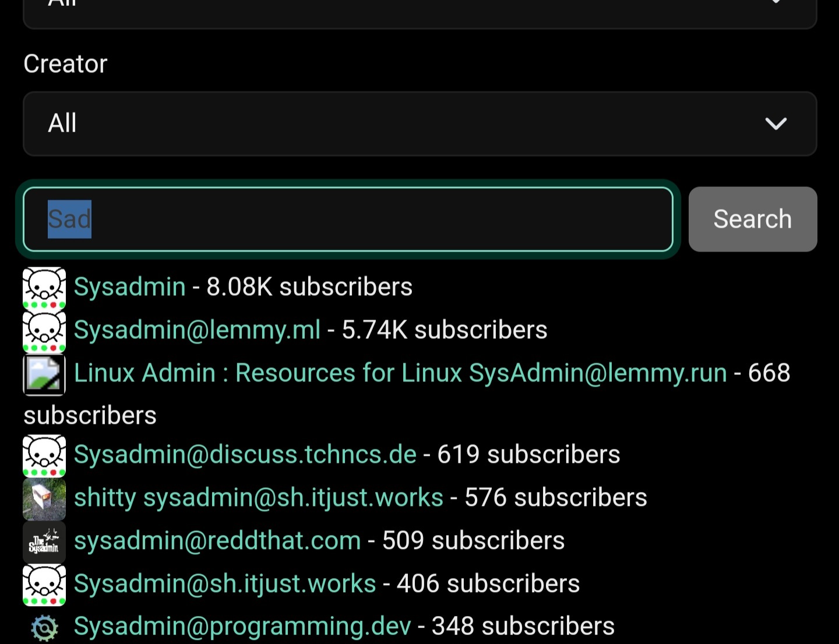Click the sysadmin@reddthat.com logo icon
The width and height of the screenshot is (839, 644).
pyautogui.click(x=44, y=542)
